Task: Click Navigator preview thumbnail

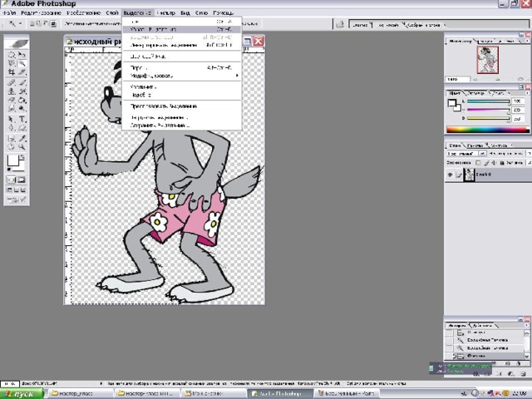Action: [x=488, y=60]
